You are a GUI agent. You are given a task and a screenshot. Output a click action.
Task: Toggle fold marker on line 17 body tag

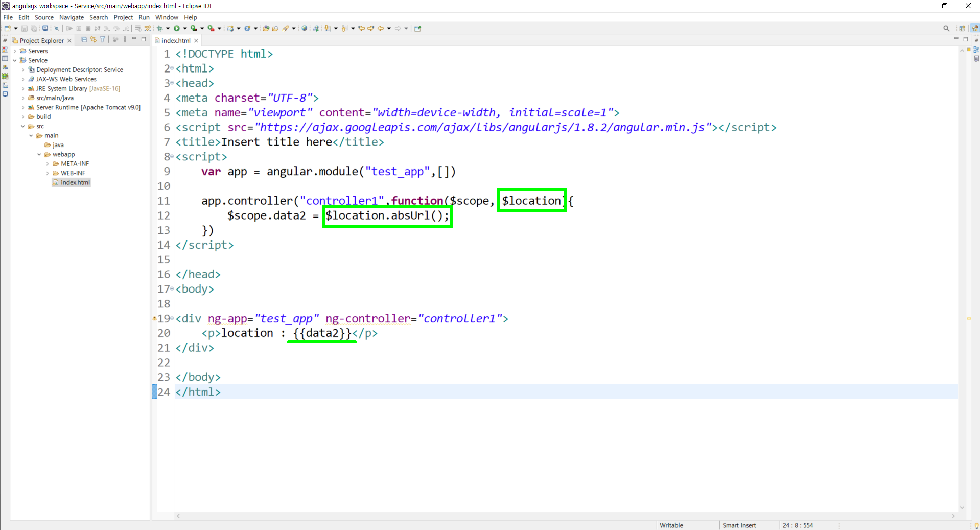pyautogui.click(x=172, y=289)
